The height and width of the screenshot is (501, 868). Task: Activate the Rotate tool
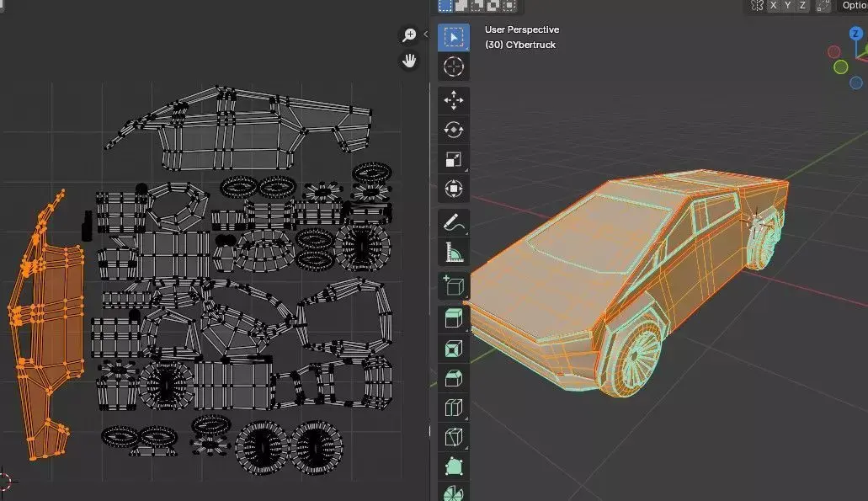pyautogui.click(x=454, y=131)
